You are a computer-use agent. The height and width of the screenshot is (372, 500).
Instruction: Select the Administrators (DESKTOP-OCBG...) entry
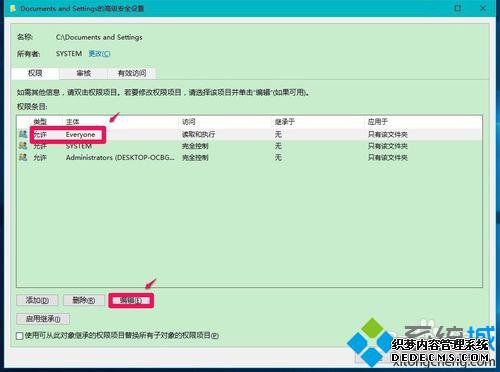pyautogui.click(x=249, y=157)
